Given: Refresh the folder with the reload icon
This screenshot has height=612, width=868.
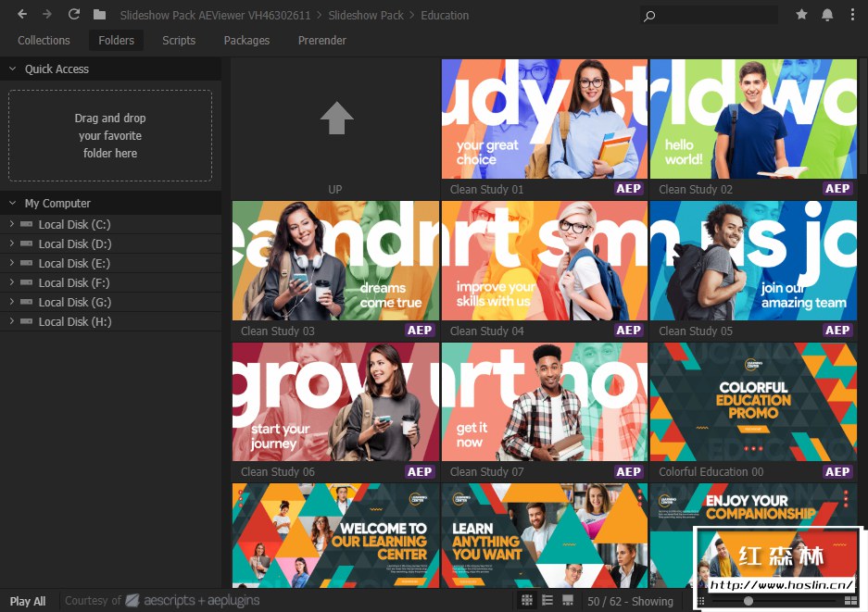Looking at the screenshot, I should pos(73,15).
